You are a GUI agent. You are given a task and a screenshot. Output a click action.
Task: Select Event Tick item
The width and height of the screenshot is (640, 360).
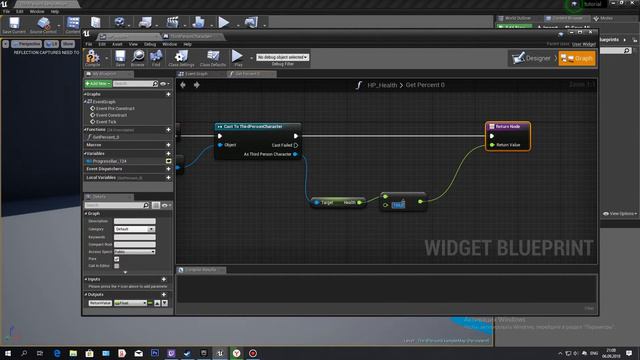point(105,122)
